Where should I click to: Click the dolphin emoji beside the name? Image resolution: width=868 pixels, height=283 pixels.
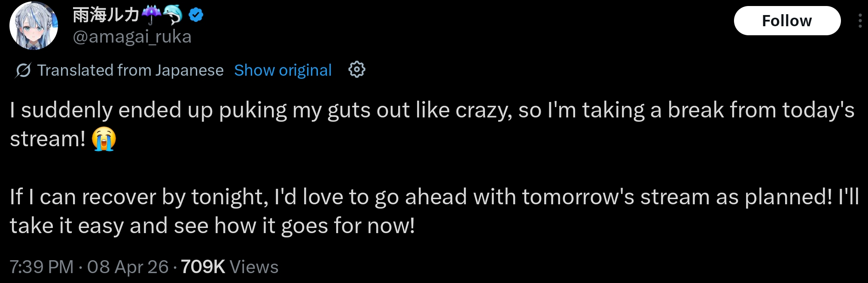[173, 15]
